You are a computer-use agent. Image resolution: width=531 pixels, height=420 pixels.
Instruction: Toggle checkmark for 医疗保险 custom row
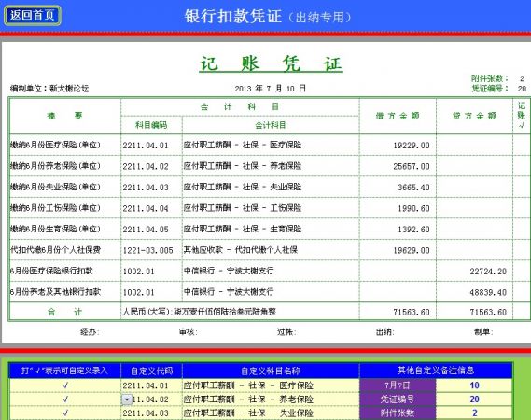tap(65, 385)
